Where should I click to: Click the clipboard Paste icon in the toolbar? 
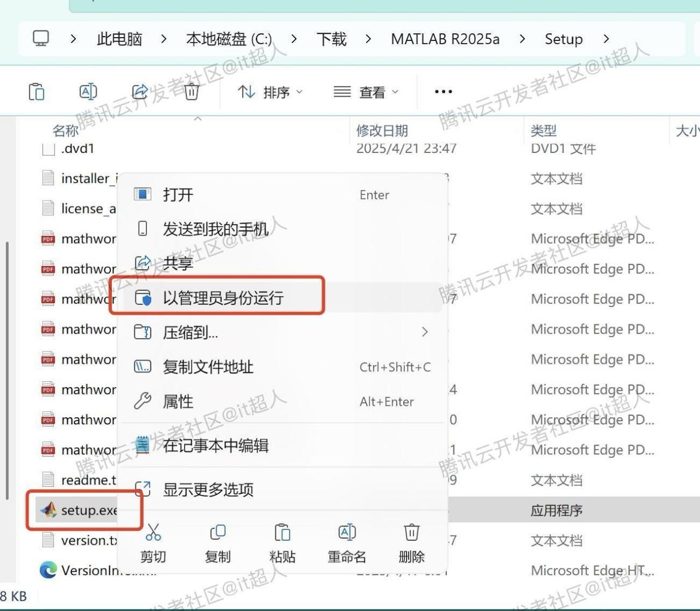coord(36,91)
